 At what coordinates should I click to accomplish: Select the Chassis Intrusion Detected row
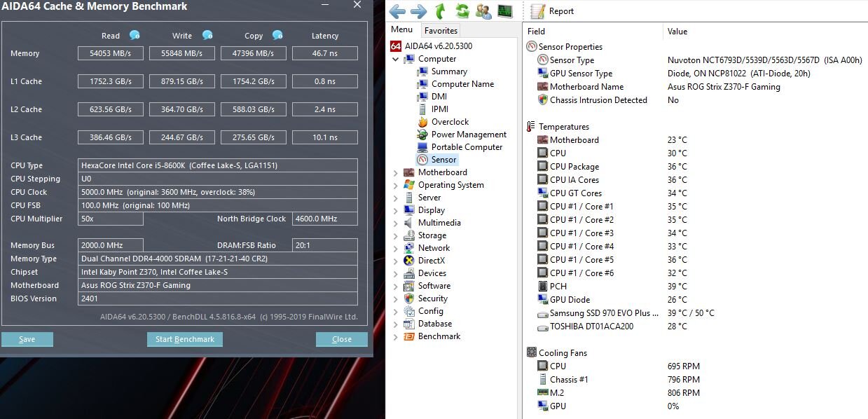(695, 100)
